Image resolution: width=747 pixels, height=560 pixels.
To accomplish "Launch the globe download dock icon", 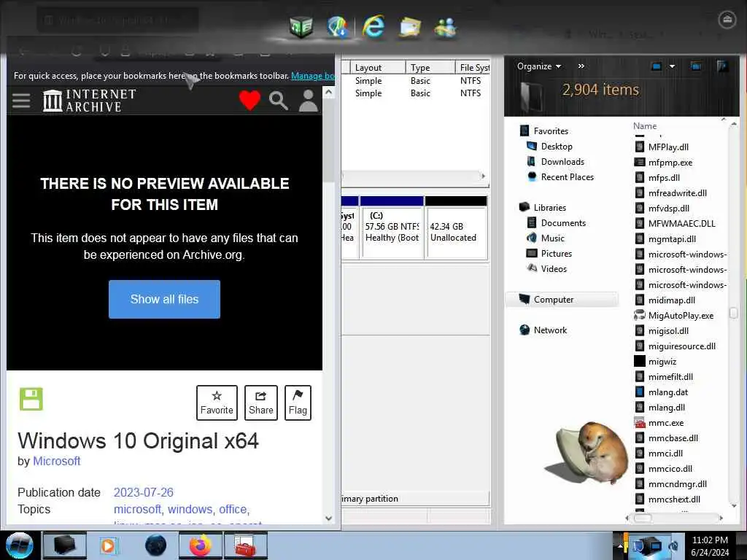I will click(338, 27).
